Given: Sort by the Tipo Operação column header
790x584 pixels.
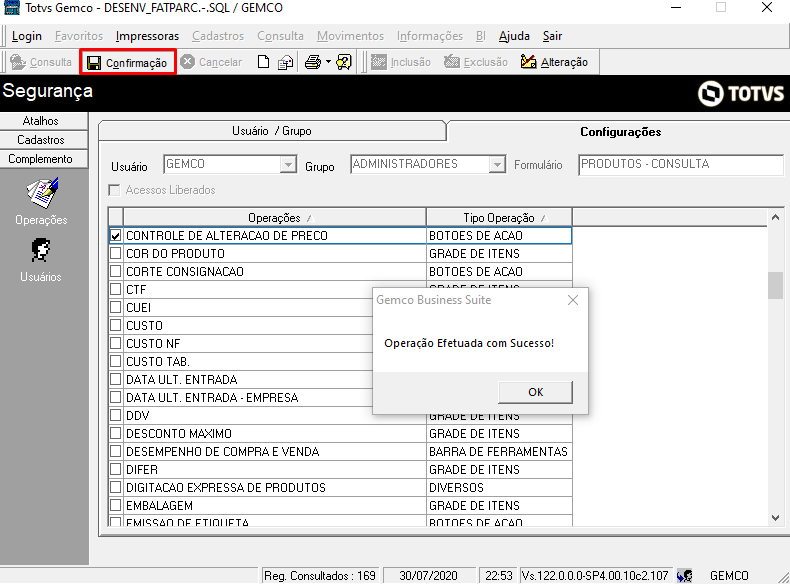Looking at the screenshot, I should point(499,218).
